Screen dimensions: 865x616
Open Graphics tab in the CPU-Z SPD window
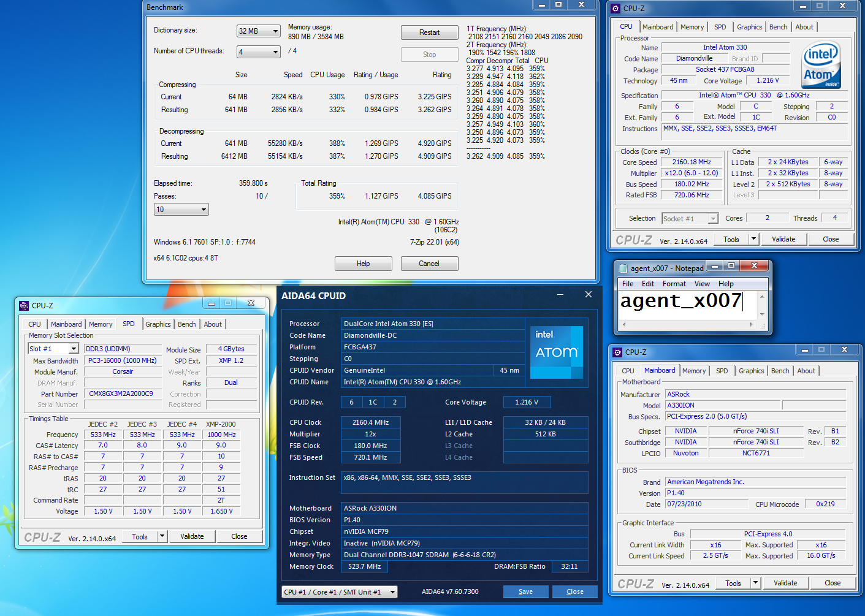[x=158, y=324]
